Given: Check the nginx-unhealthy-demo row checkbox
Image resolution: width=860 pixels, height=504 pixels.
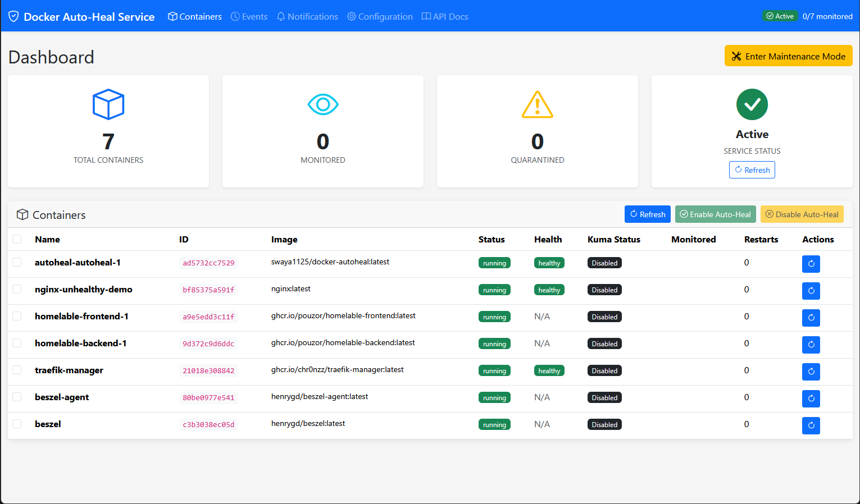Looking at the screenshot, I should [x=17, y=289].
